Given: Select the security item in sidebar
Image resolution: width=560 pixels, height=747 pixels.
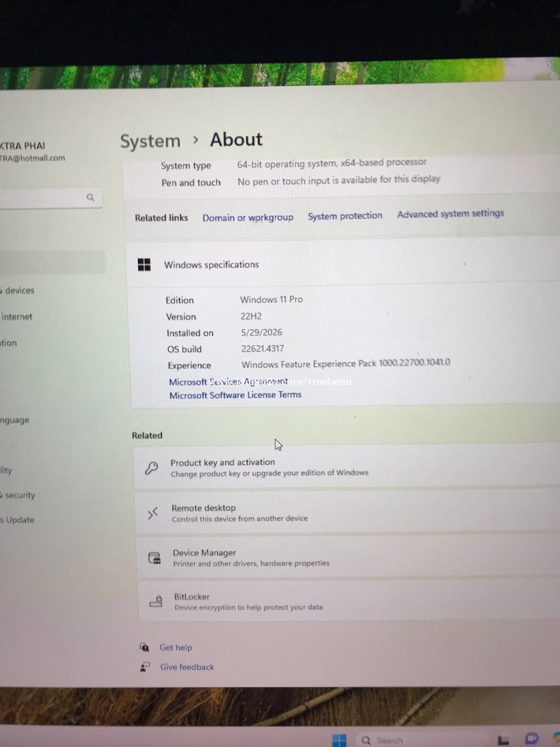Looking at the screenshot, I should [x=19, y=495].
